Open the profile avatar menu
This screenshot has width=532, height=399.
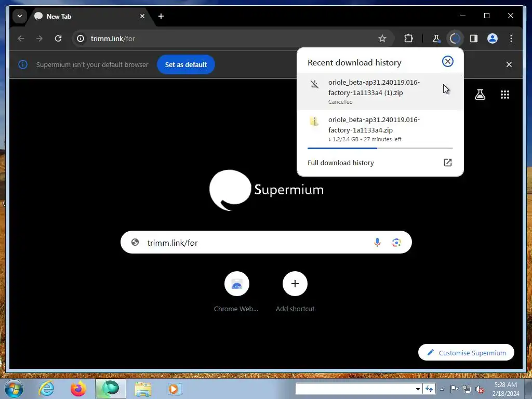point(493,38)
